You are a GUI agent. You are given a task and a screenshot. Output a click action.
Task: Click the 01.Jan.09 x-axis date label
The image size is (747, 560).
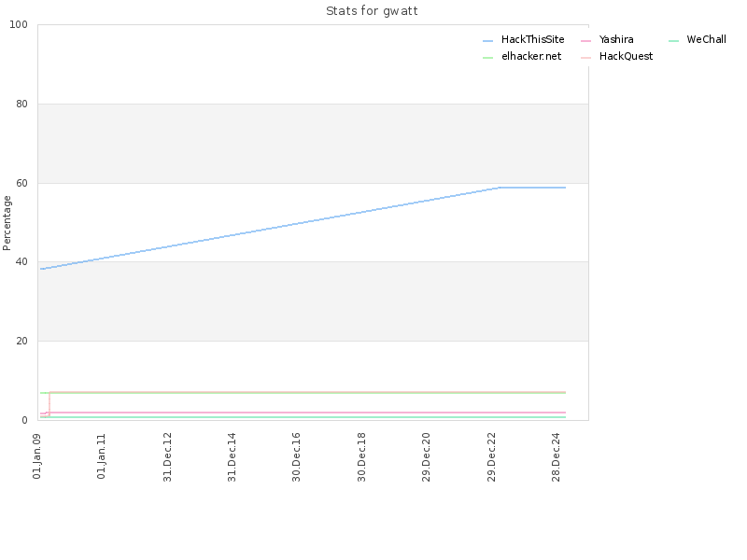point(37,456)
